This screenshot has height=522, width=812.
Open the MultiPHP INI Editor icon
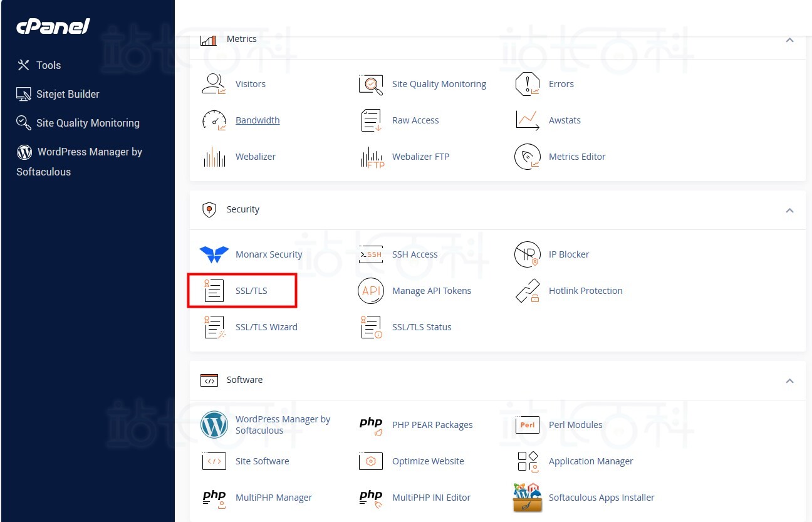point(370,498)
